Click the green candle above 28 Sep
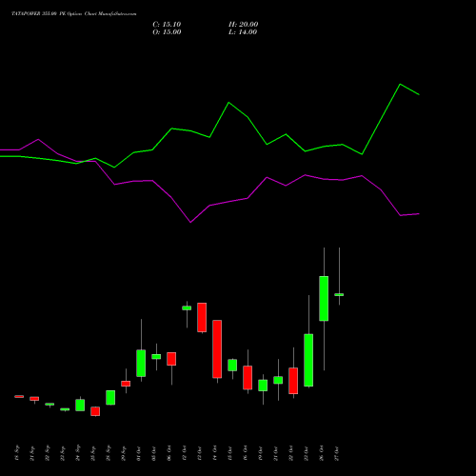The width and height of the screenshot is (476, 476). coord(110,398)
